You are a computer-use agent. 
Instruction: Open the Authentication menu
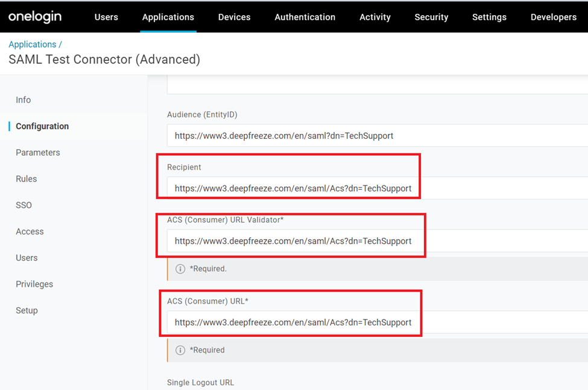pos(305,17)
